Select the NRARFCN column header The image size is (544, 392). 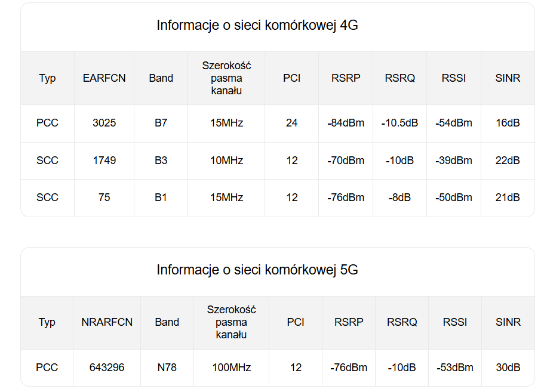click(107, 322)
